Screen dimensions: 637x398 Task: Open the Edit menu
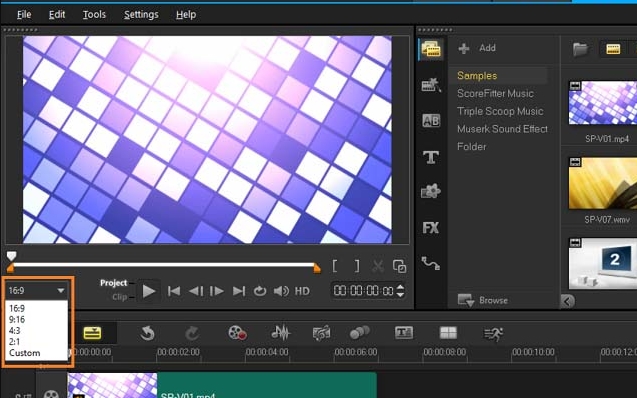click(x=57, y=15)
